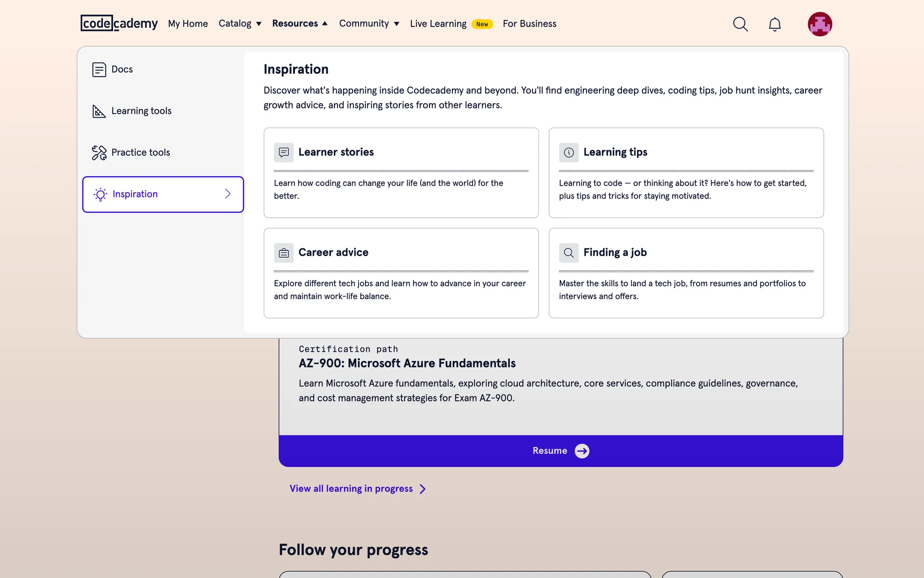Click the Resume arrow circle icon

pos(582,451)
